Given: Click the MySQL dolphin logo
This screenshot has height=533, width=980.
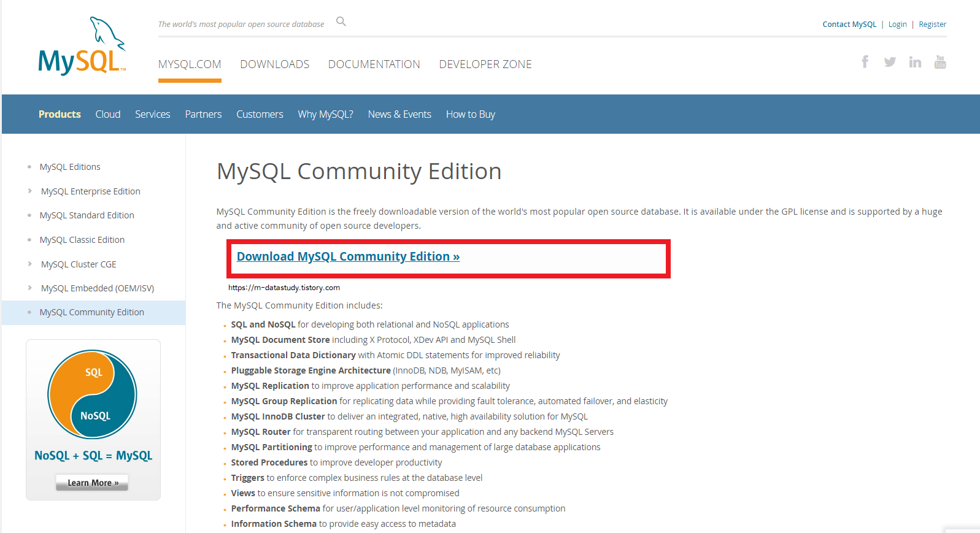Looking at the screenshot, I should tap(82, 46).
